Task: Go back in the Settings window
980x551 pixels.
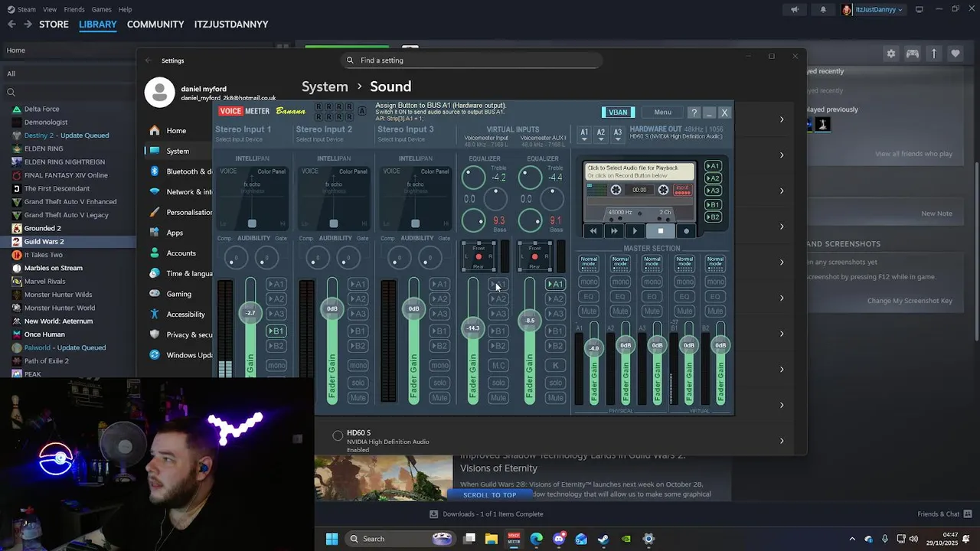Action: tap(149, 60)
